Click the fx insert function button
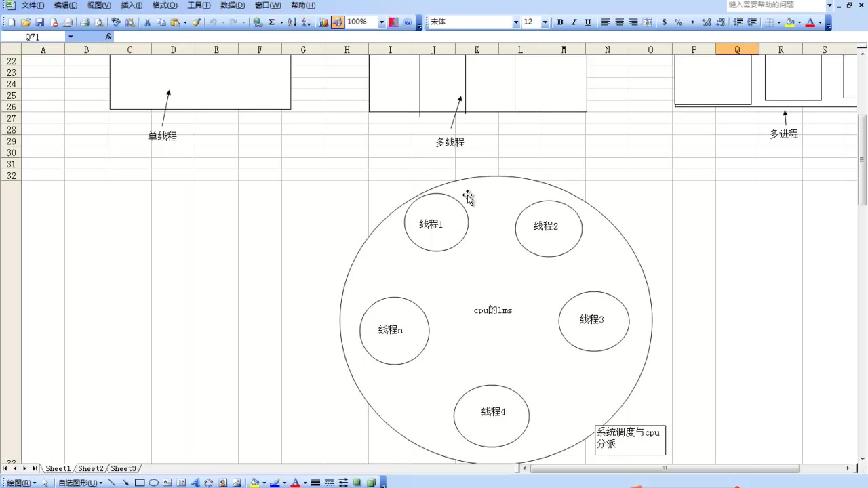Screen dimensions: 868x488 [x=108, y=37]
